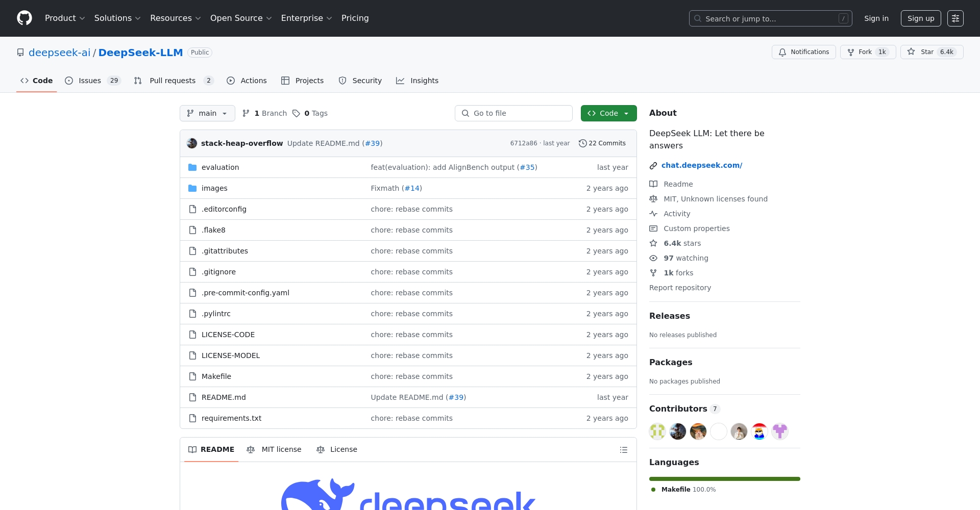Screen dimensions: 980x510
Task: Select the Code tab
Action: [x=36, y=81]
